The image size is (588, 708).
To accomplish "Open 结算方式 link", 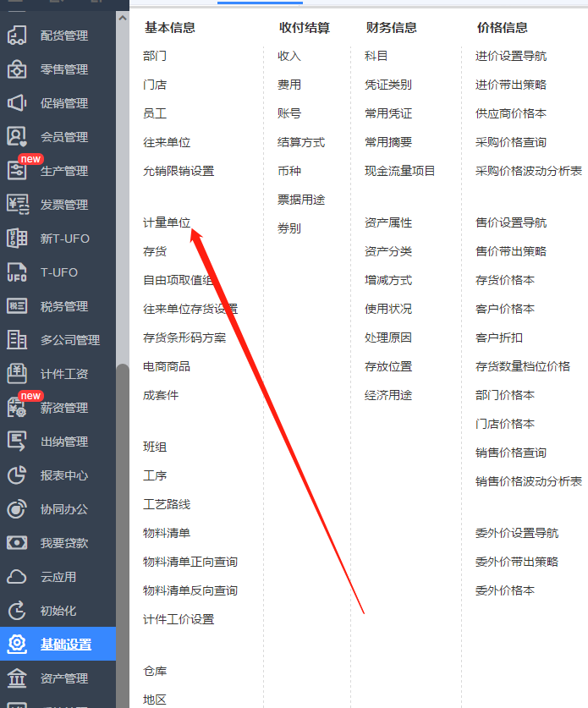I will (301, 142).
